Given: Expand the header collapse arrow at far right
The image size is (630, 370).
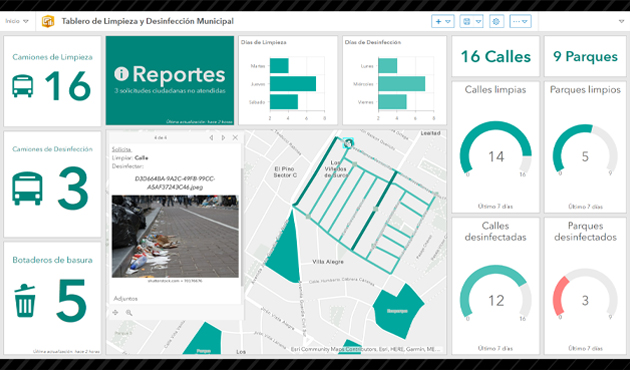Looking at the screenshot, I should [x=621, y=21].
